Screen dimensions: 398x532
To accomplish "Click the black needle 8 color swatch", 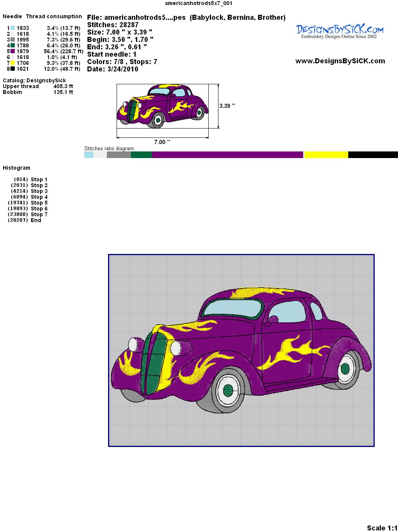I will point(12,69).
